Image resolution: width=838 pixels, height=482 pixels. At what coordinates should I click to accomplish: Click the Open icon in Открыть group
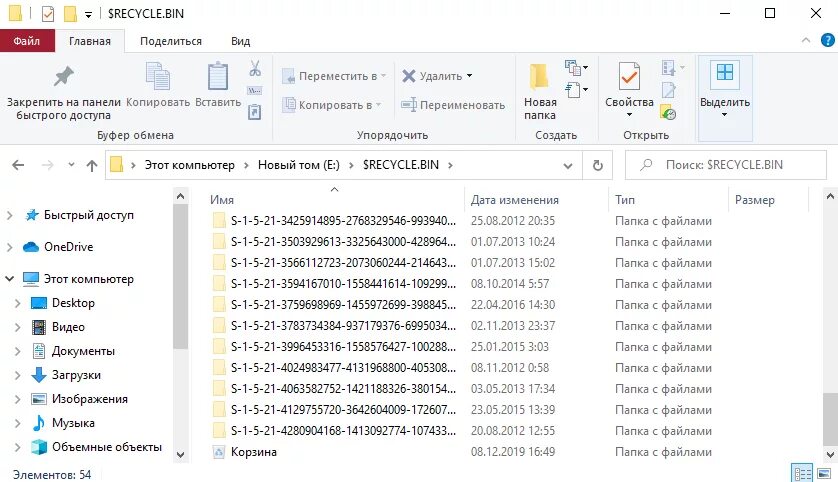point(668,67)
